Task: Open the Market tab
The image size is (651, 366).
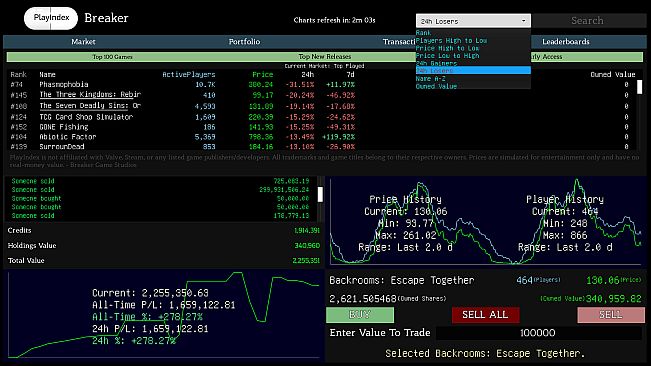Action: 83,41
